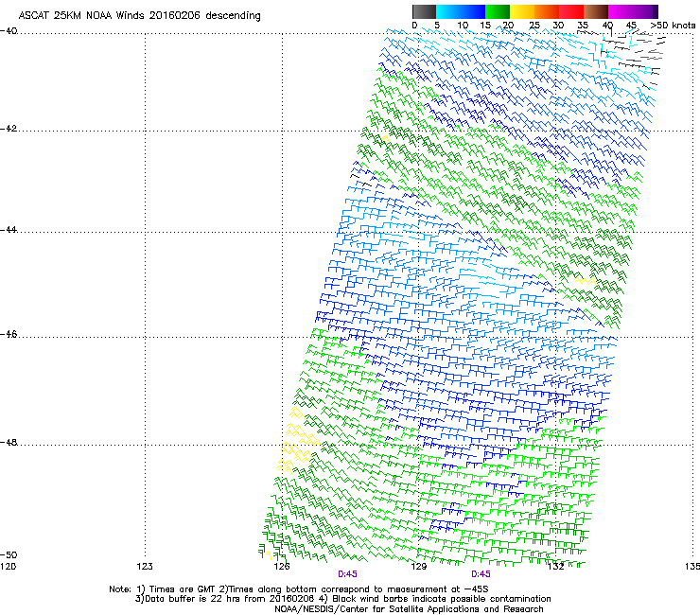The width and height of the screenshot is (700, 615).
Task: Click the legend label '25'
Action: 534,26
